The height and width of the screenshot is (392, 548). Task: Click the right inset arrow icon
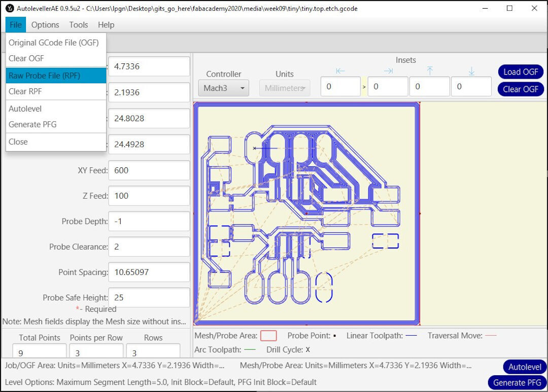coord(388,72)
